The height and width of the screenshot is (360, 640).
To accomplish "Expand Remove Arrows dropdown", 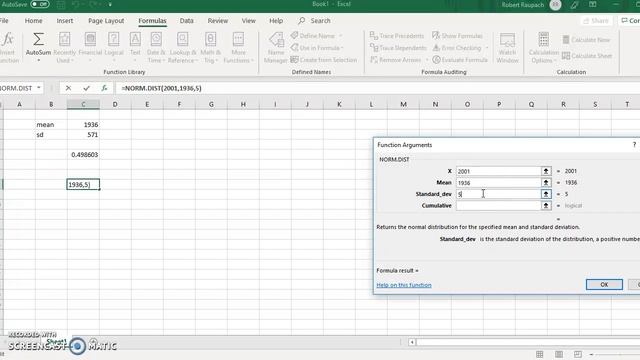I will point(427,60).
